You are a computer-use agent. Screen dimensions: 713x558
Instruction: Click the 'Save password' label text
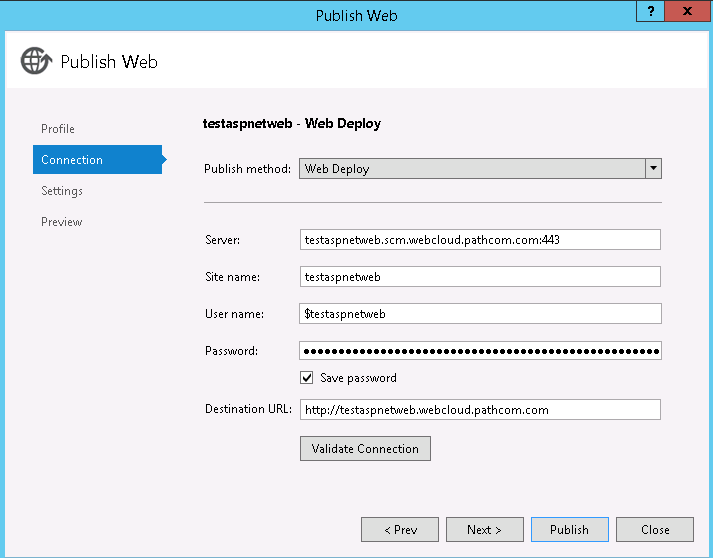(358, 378)
